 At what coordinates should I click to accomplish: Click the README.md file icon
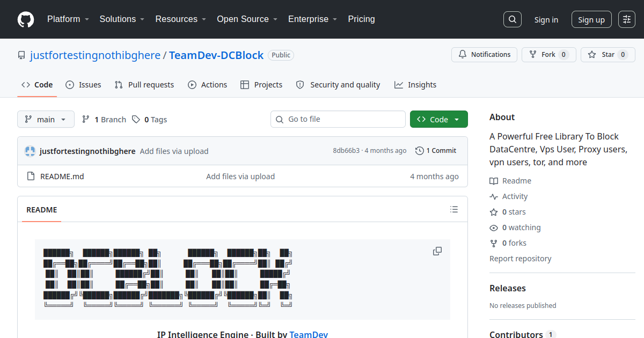(31, 177)
